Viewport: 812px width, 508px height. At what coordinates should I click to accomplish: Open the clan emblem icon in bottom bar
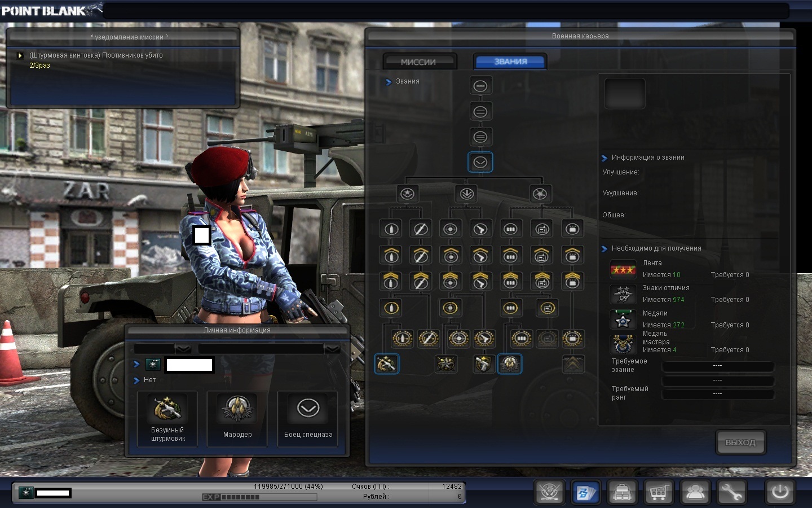point(549,492)
